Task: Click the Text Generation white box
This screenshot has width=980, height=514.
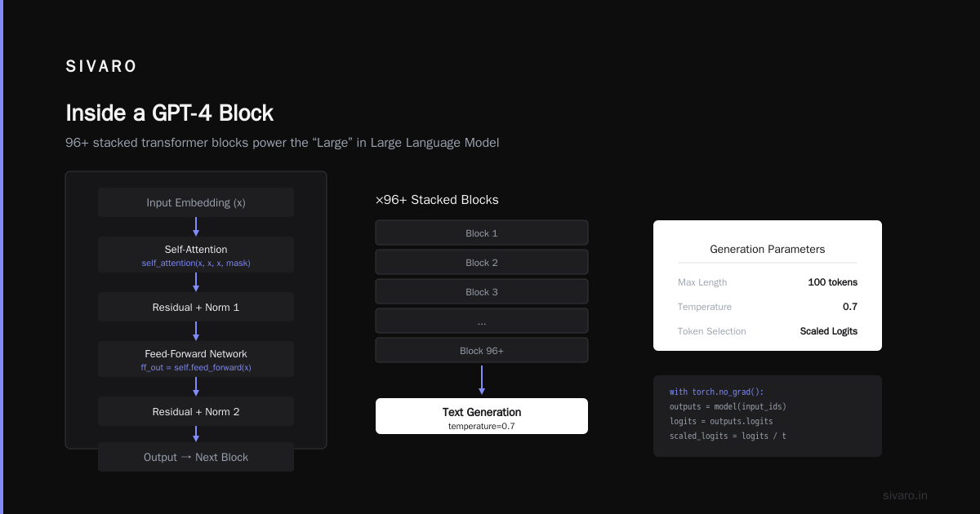Action: pos(482,416)
